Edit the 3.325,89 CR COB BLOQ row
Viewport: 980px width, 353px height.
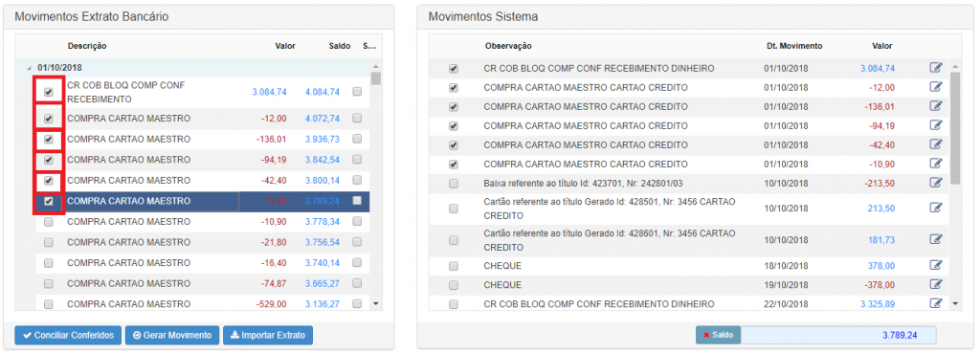coord(936,303)
